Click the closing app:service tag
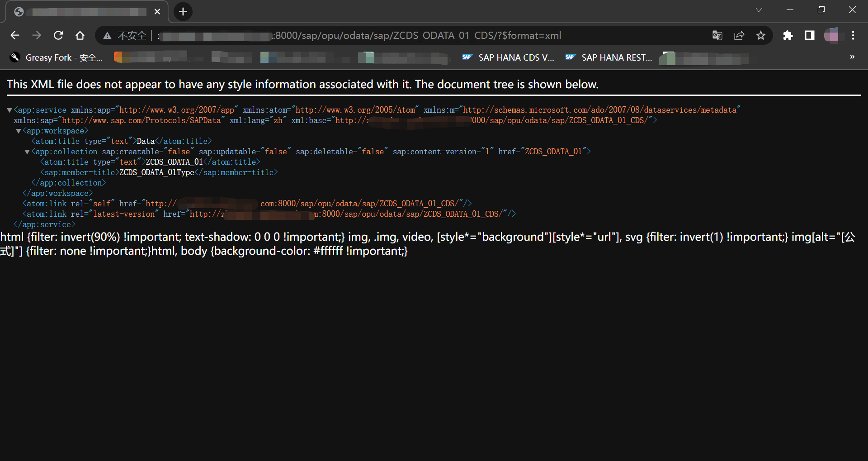 click(x=44, y=224)
